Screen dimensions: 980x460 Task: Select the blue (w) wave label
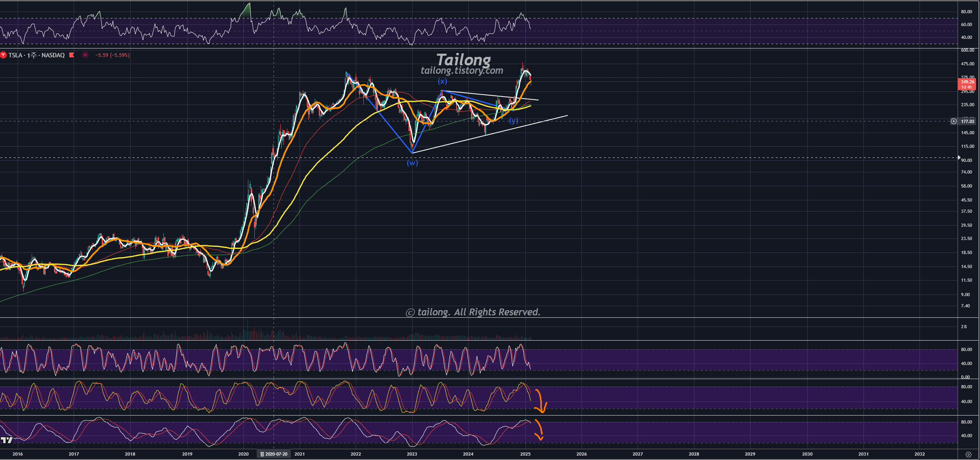(412, 163)
